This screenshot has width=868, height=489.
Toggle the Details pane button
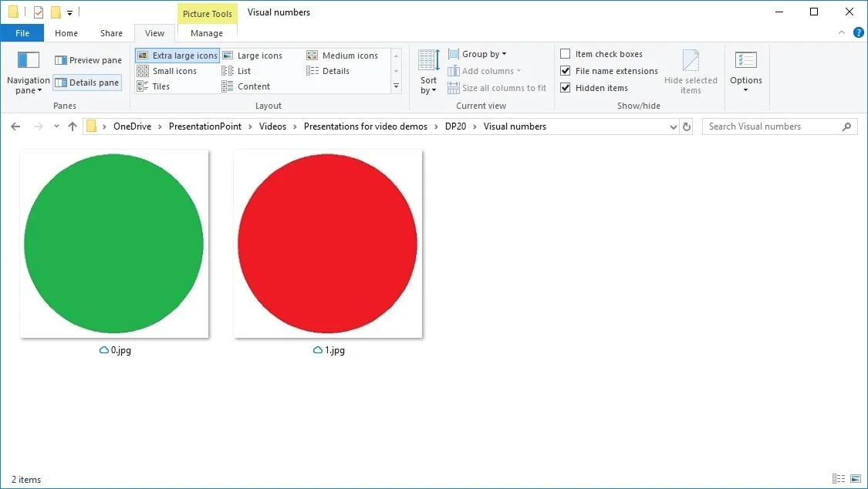coord(87,83)
